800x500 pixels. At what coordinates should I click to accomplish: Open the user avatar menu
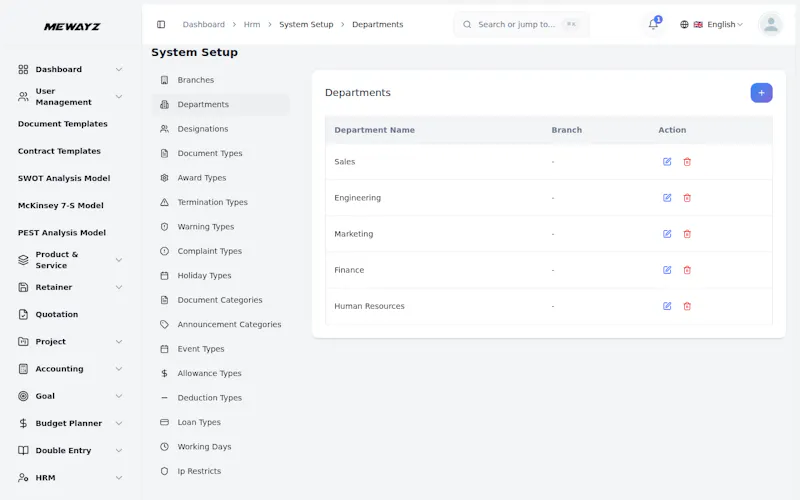tap(771, 24)
